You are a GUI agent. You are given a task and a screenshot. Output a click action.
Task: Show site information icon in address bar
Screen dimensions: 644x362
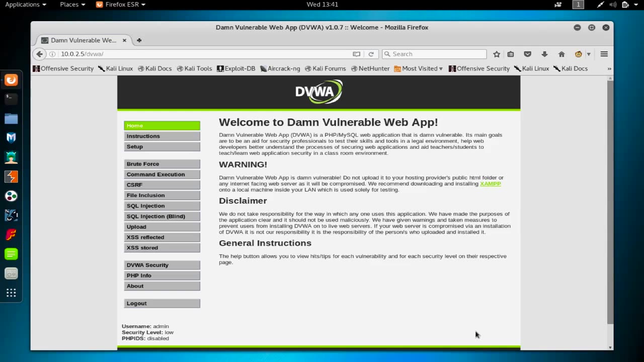[52, 54]
